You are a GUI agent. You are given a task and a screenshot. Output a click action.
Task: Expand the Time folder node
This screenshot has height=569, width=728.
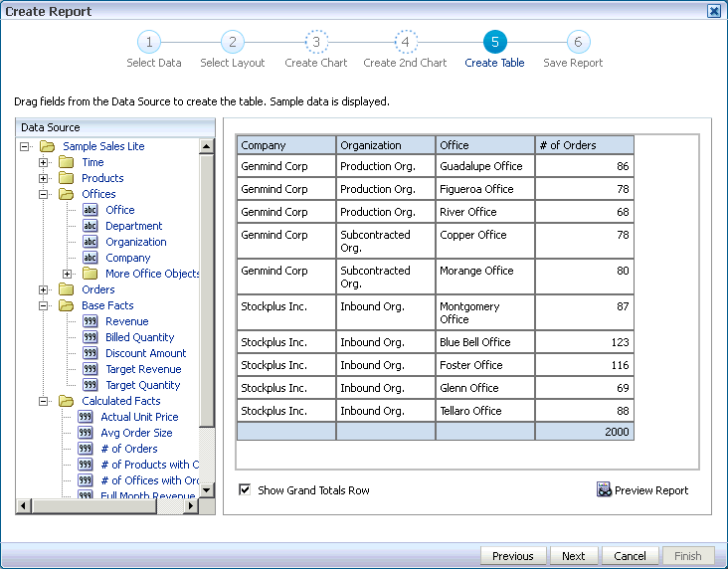click(x=44, y=162)
